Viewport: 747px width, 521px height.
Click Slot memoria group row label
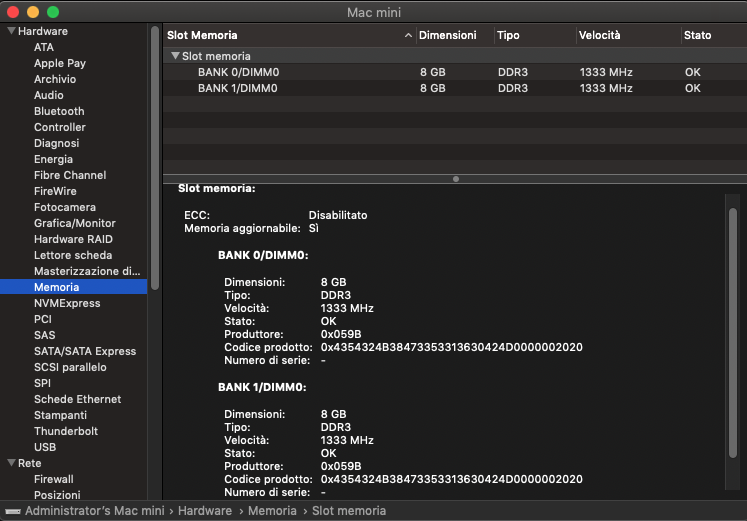coord(216,56)
